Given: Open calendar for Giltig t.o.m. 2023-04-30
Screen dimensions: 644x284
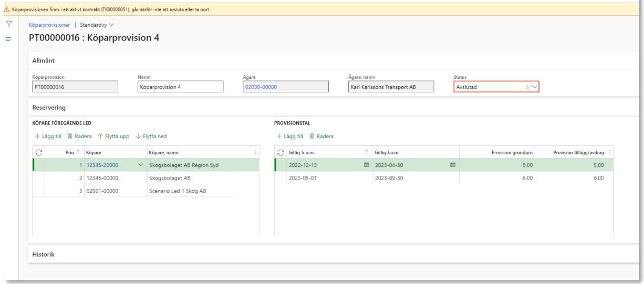Looking at the screenshot, I should (452, 165).
